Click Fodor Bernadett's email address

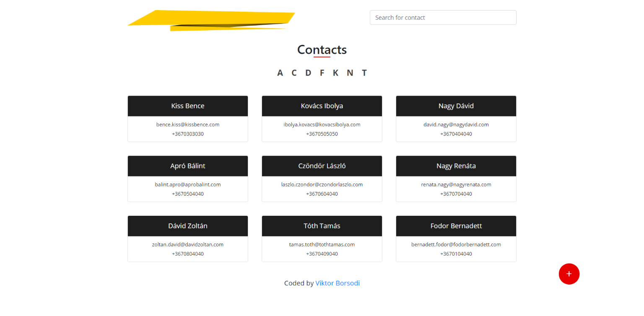[x=456, y=244]
